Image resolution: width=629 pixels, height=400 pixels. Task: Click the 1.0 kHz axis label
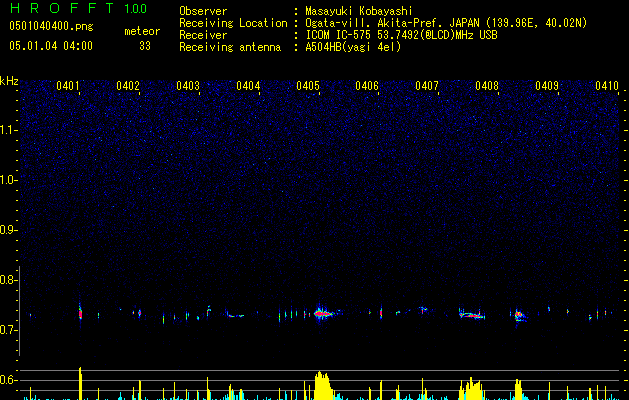[9, 180]
